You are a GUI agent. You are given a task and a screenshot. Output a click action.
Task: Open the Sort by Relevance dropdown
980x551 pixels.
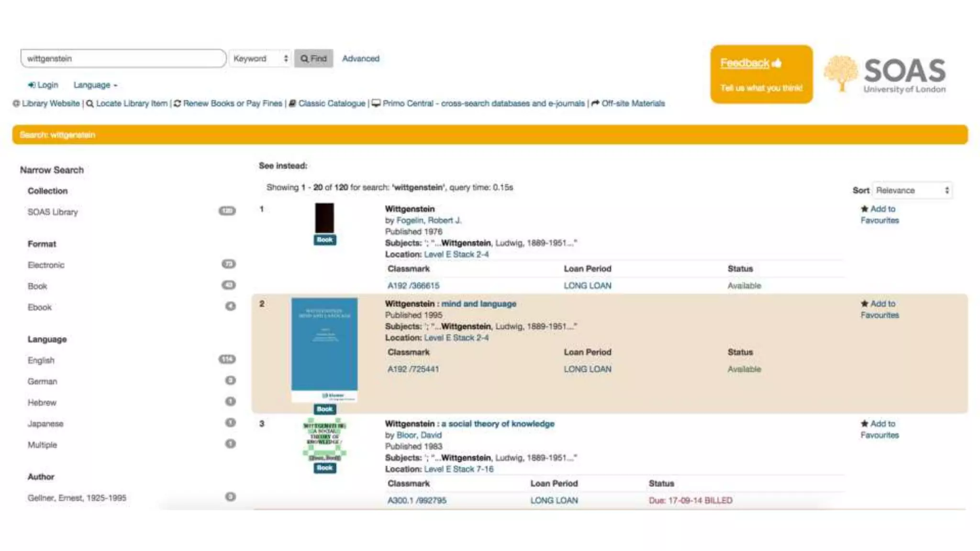(912, 190)
